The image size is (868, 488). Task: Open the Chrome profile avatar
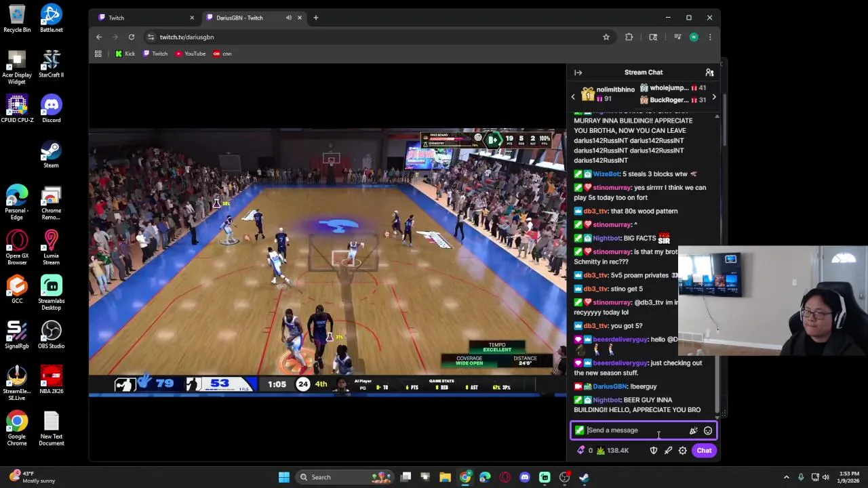click(694, 37)
